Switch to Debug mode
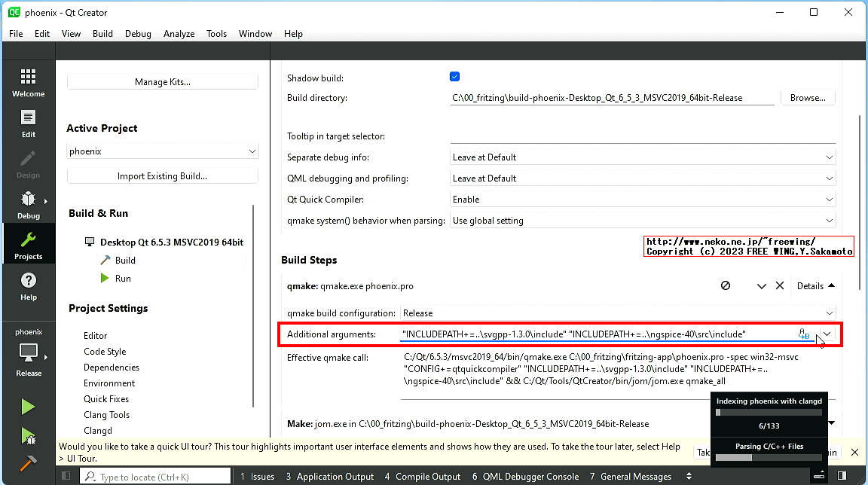The height and width of the screenshot is (485, 868). tap(28, 203)
